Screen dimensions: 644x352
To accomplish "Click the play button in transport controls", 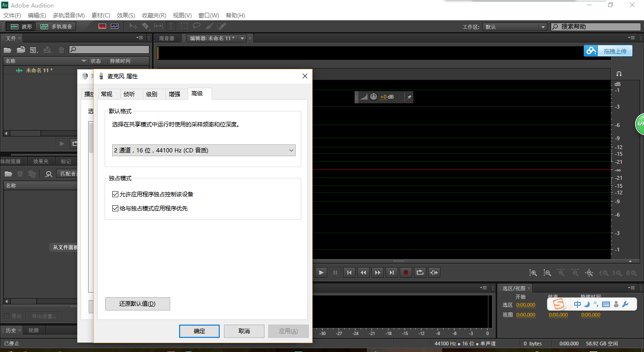I will 321,272.
